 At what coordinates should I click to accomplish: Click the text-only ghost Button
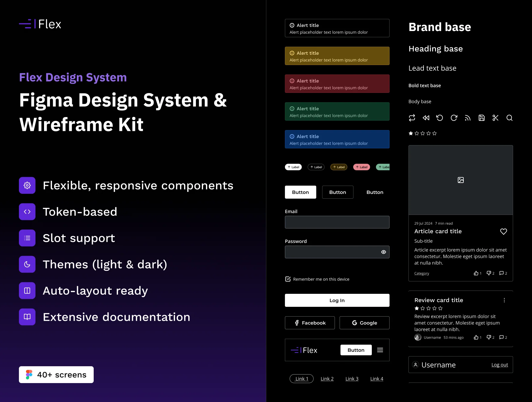pos(375,192)
